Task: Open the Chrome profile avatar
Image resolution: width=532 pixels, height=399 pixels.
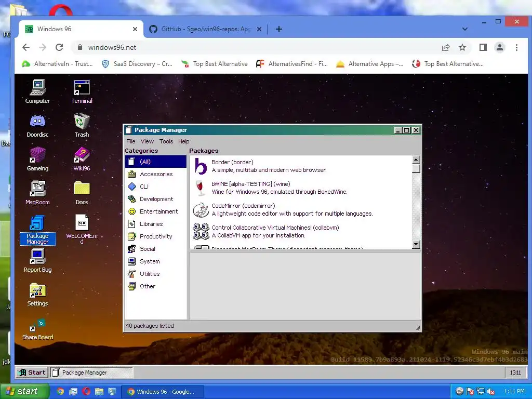Action: tap(500, 47)
